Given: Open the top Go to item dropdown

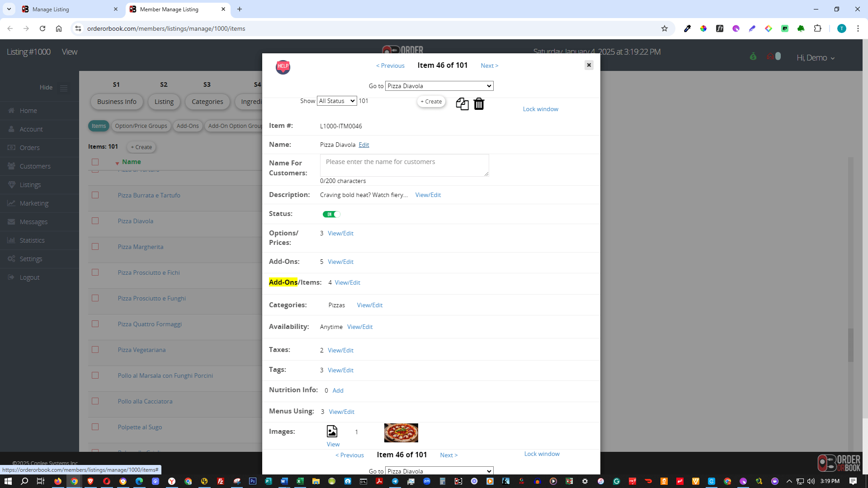Looking at the screenshot, I should 439,86.
